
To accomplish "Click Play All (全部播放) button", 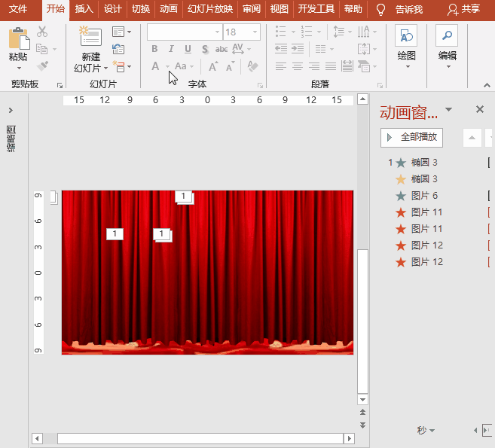I will click(411, 137).
